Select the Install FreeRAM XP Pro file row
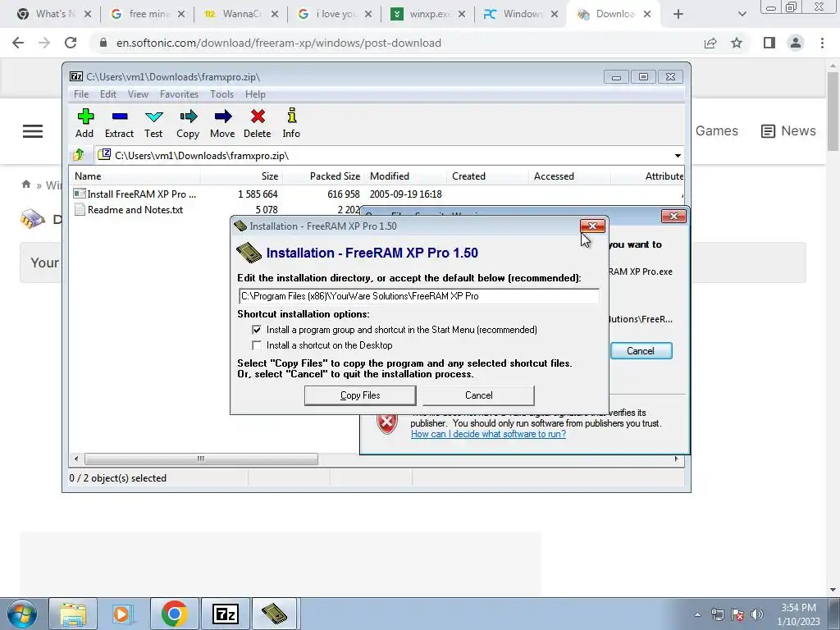 [x=377, y=194]
